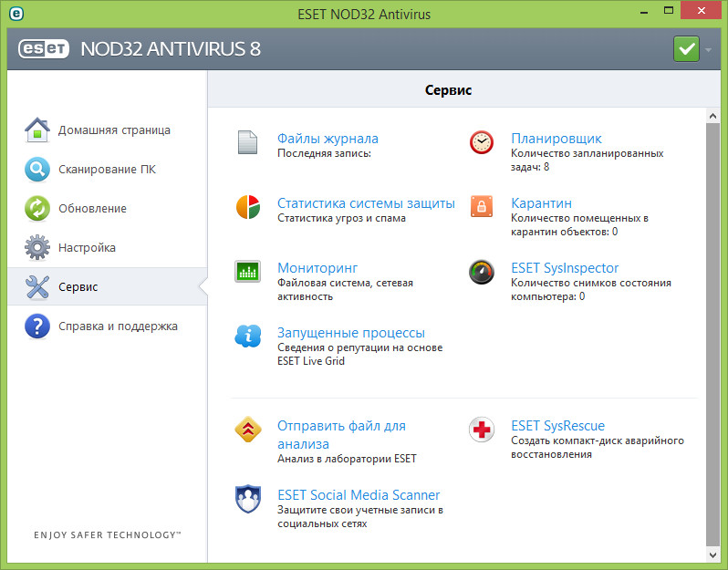
Task: Click the red clock Планировщик icon
Action: click(x=482, y=142)
